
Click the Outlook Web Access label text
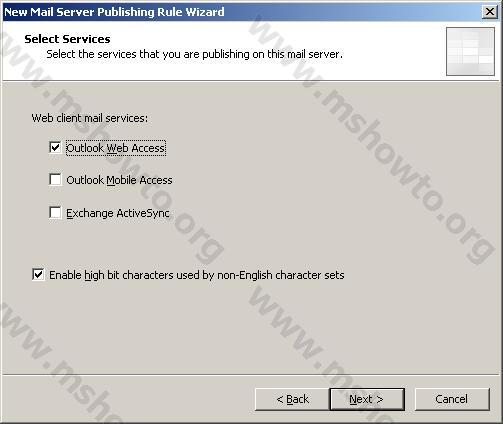click(116, 148)
